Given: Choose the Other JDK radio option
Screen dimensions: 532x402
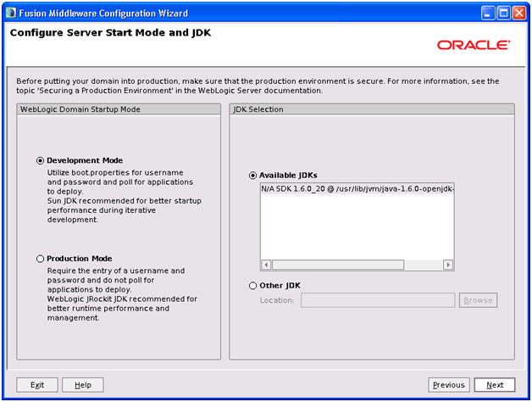Looking at the screenshot, I should click(x=252, y=286).
